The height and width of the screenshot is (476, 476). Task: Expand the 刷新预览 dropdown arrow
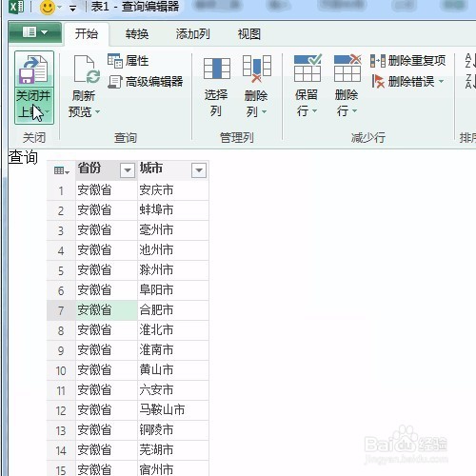98,111
